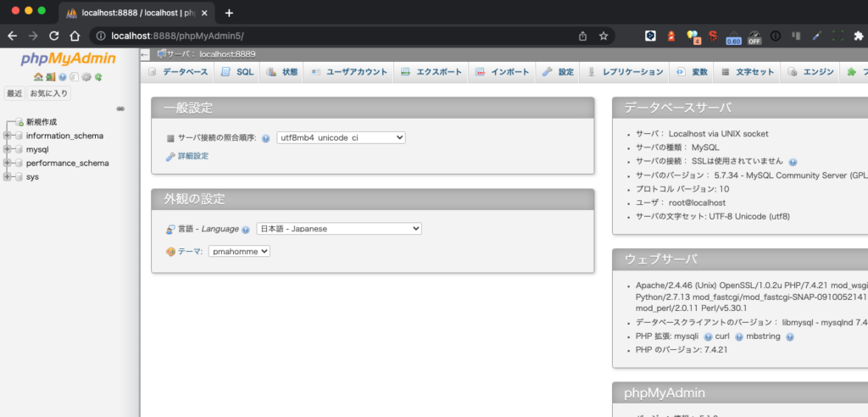The image size is (868, 417).
Task: Click the link chain icon in sidebar
Action: click(120, 108)
